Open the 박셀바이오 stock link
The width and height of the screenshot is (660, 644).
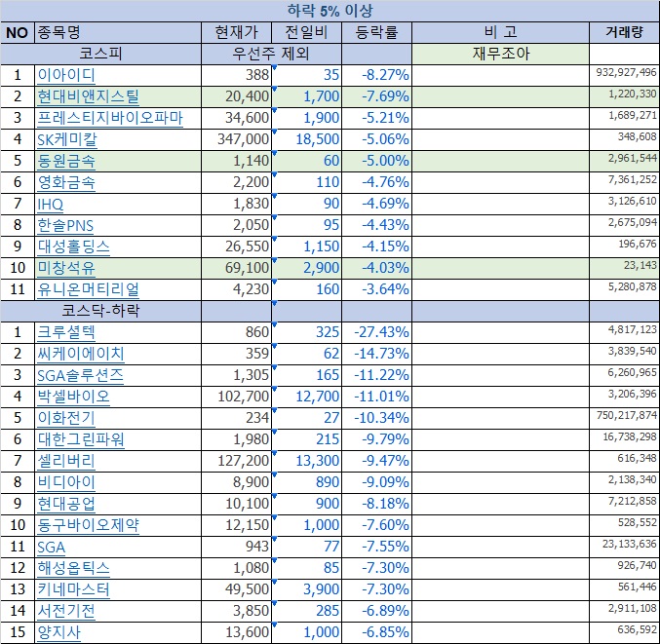(74, 398)
